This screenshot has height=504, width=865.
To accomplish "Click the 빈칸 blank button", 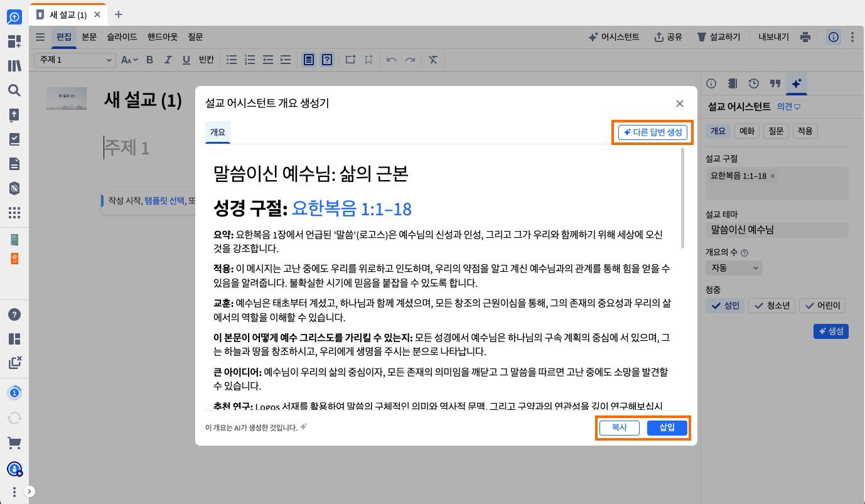I will click(207, 60).
